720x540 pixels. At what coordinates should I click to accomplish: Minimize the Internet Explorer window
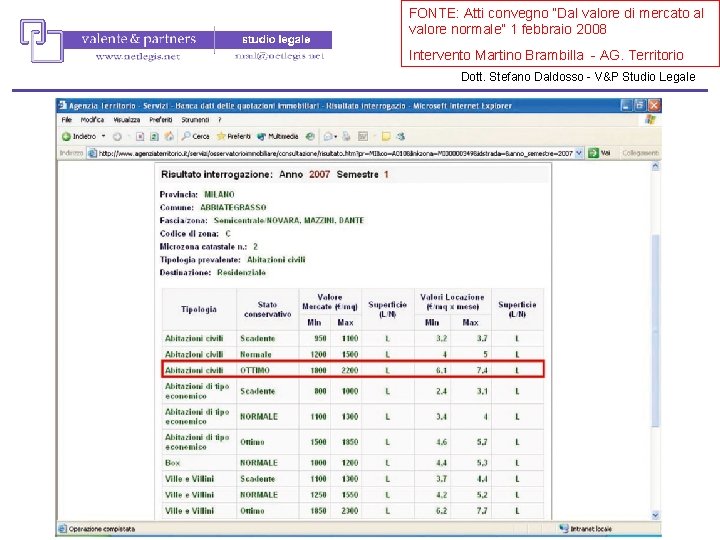click(x=626, y=106)
